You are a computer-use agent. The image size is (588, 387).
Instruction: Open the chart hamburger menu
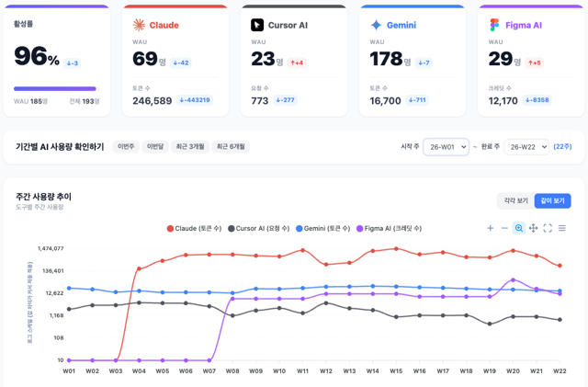561,228
